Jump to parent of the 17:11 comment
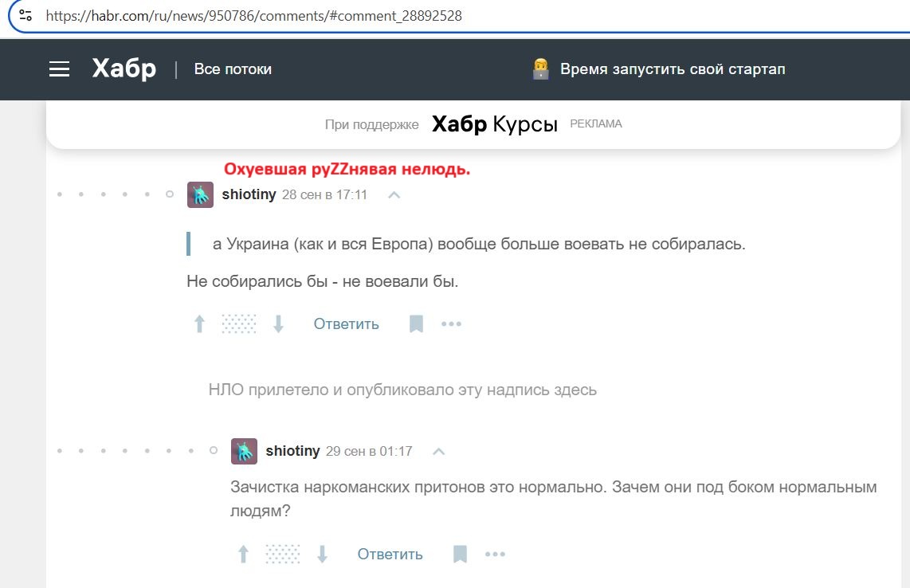Image resolution: width=910 pixels, height=588 pixels. [394, 194]
